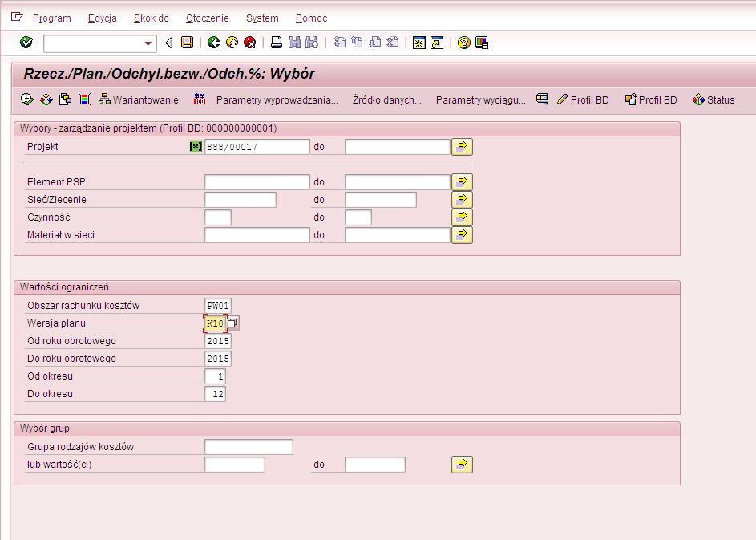Click the Grupa rodzajów kosztów field
The width and height of the screenshot is (756, 540).
pyautogui.click(x=249, y=447)
